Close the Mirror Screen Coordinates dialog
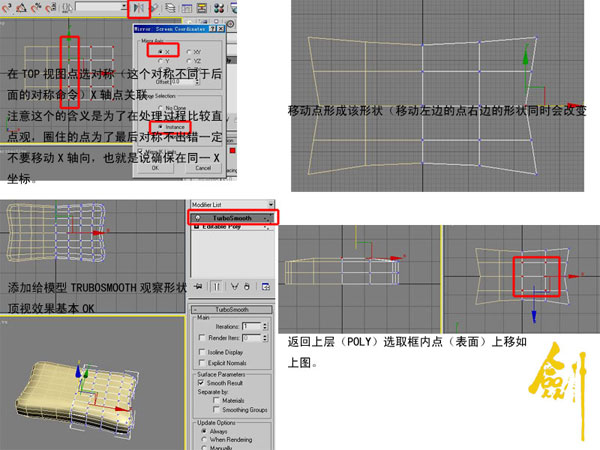 click(x=221, y=29)
